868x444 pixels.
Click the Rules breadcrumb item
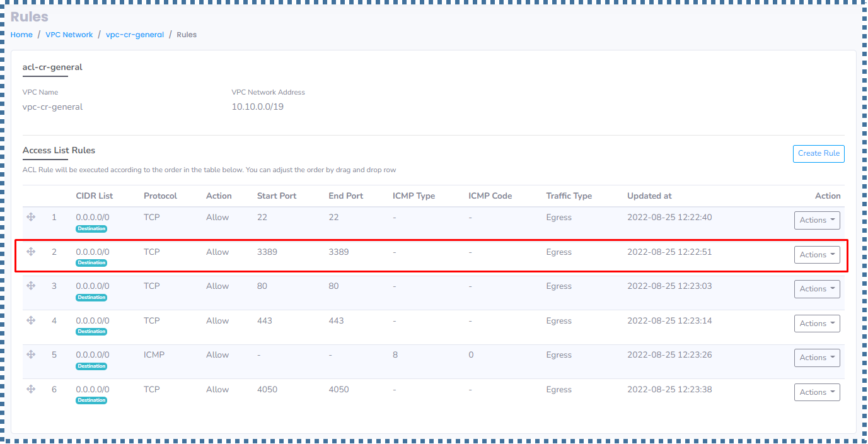coord(187,35)
